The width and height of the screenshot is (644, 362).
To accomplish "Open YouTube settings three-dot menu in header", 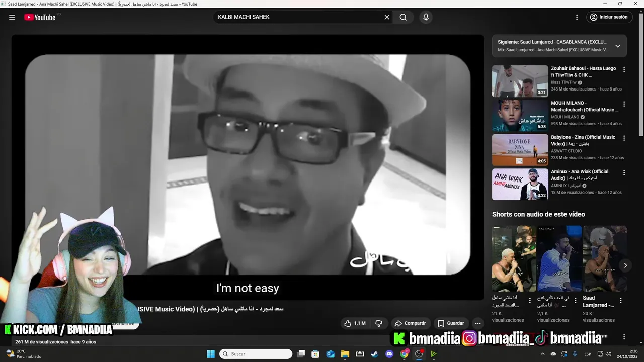I will pos(577,17).
